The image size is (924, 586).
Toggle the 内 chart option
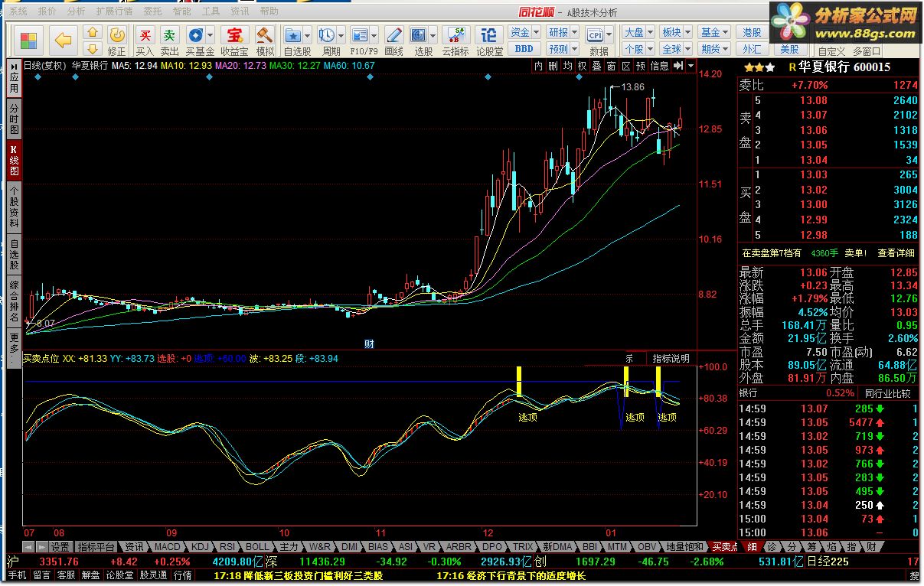click(x=538, y=67)
